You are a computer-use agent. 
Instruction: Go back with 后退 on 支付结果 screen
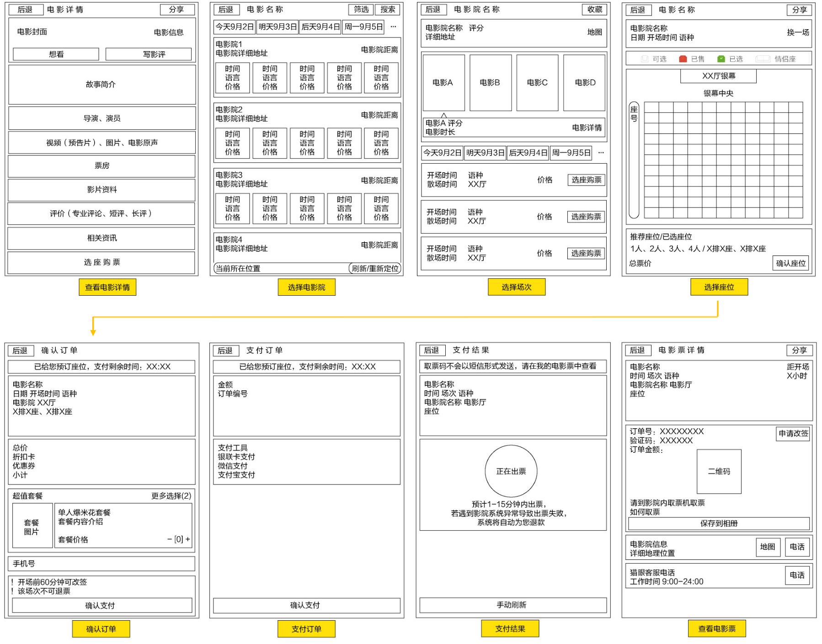(x=432, y=351)
